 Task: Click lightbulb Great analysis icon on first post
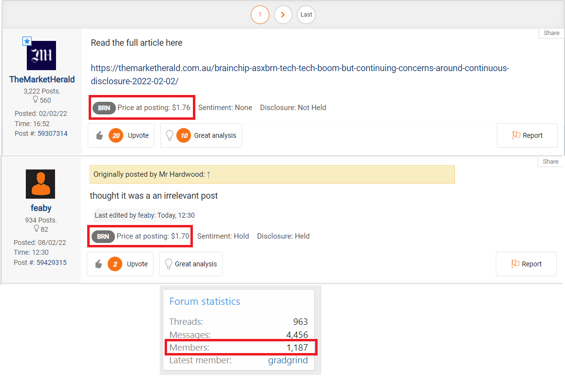(x=169, y=135)
